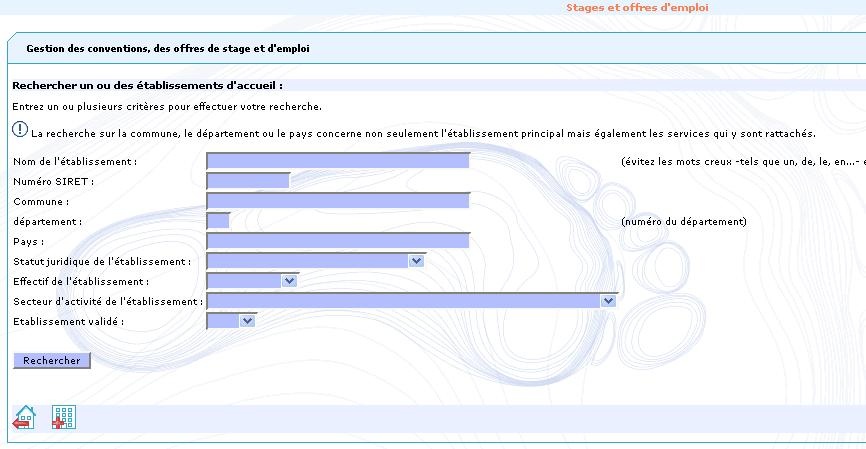The image size is (866, 449).
Task: Click into the Numéro SIRET field
Action: [x=248, y=181]
